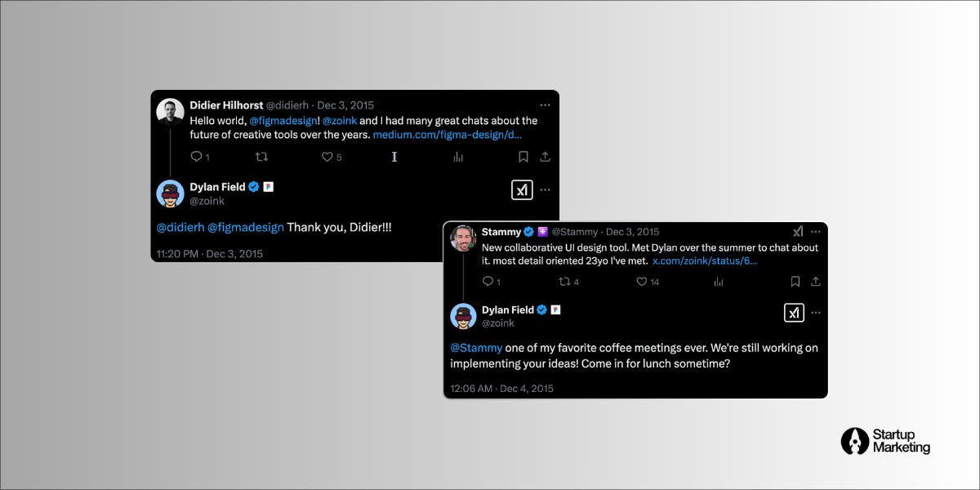
Task: Open Grok on Dylan's reply to Stammy
Action: point(794,313)
